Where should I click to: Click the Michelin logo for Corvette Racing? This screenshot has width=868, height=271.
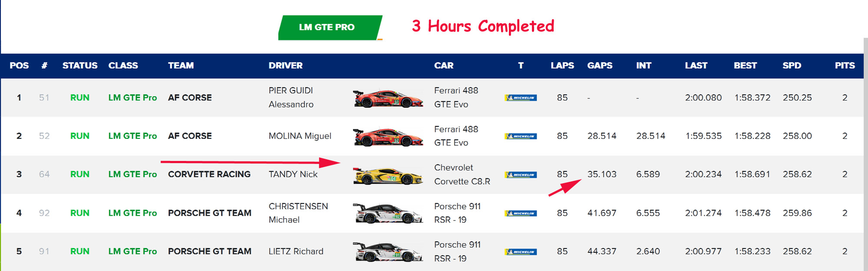(x=521, y=175)
